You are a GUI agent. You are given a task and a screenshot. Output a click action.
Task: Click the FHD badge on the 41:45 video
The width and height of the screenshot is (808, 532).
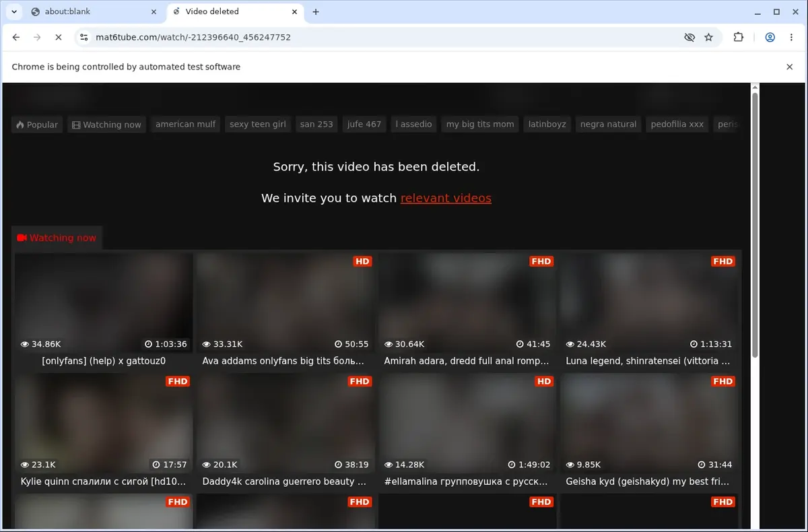(541, 261)
